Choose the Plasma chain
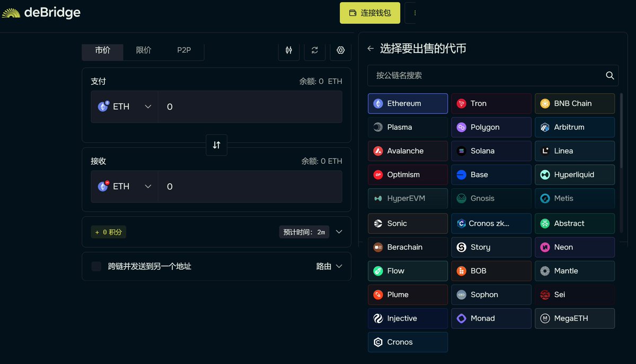The height and width of the screenshot is (364, 636). coord(408,127)
